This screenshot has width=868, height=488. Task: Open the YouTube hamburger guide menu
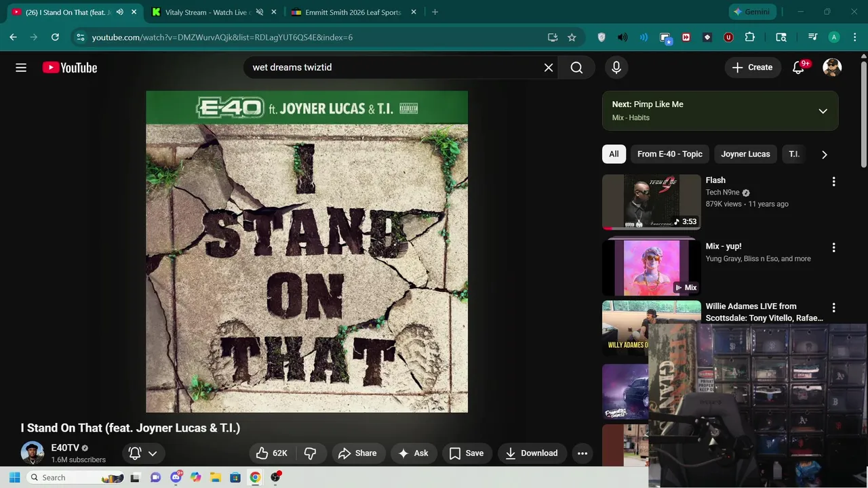(21, 68)
